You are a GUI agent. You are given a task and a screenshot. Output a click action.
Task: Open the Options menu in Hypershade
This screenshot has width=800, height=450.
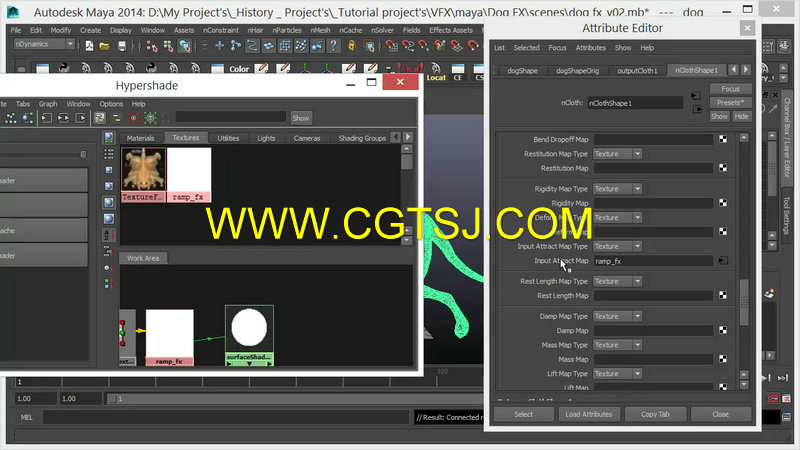(x=111, y=104)
